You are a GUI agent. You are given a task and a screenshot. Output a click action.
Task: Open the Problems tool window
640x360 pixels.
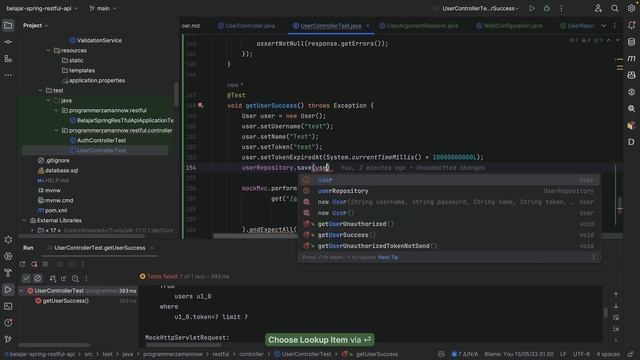8,323
